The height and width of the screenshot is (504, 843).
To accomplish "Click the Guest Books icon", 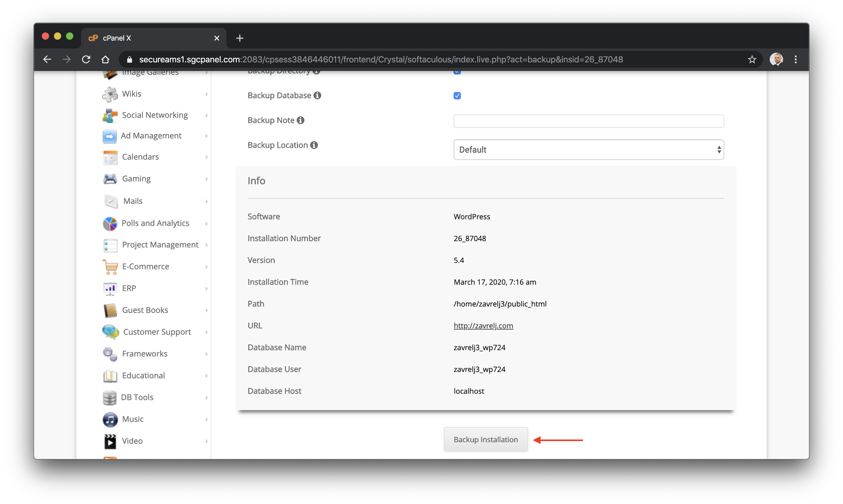I will point(110,310).
